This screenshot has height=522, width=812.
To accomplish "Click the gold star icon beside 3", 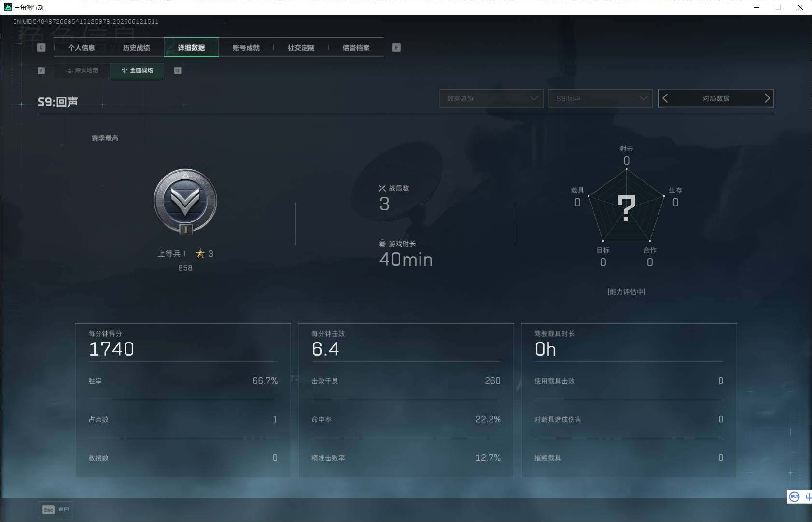I will pyautogui.click(x=200, y=253).
